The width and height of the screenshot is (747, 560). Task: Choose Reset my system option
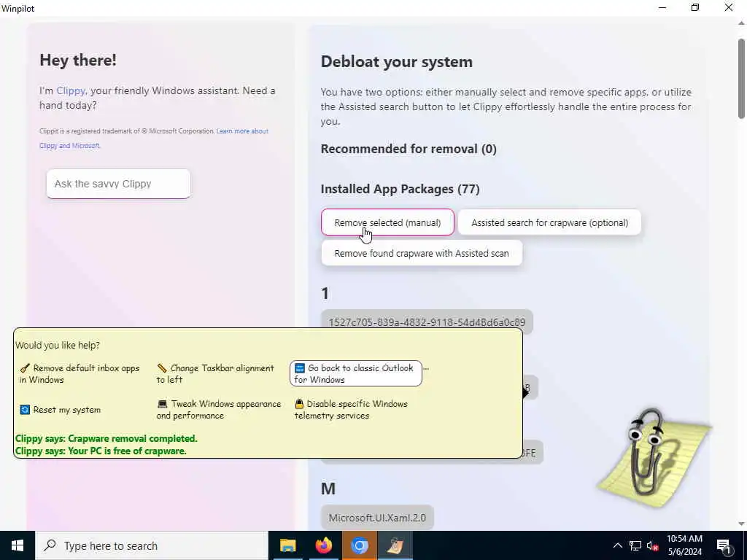point(61,410)
